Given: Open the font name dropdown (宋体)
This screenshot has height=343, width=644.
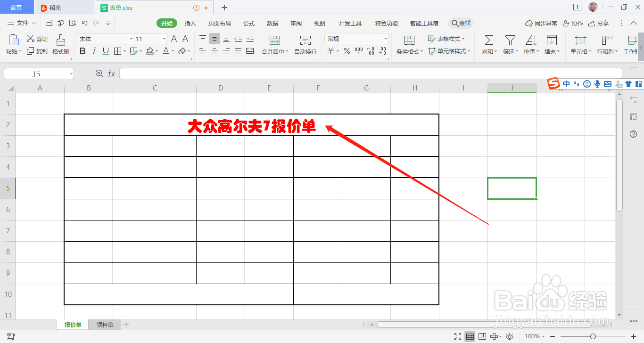Looking at the screenshot, I should tap(131, 39).
